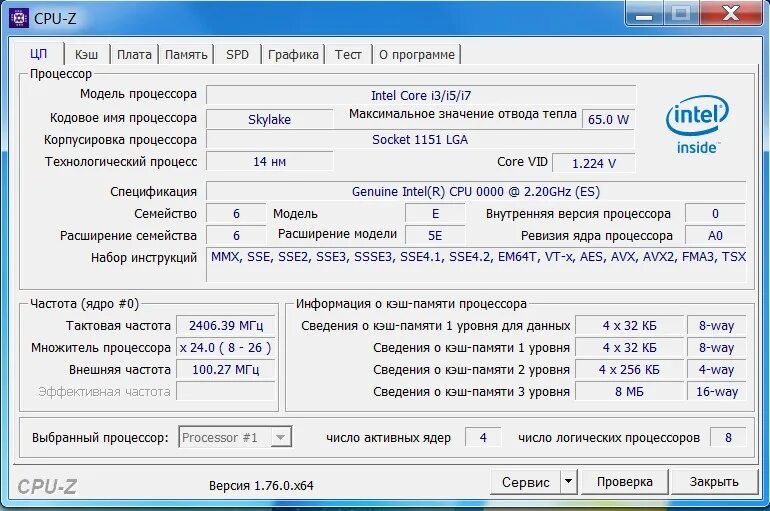Viewport: 770px width, 511px height.
Task: Click the Внутренняя версия процессора value 0
Action: [715, 214]
